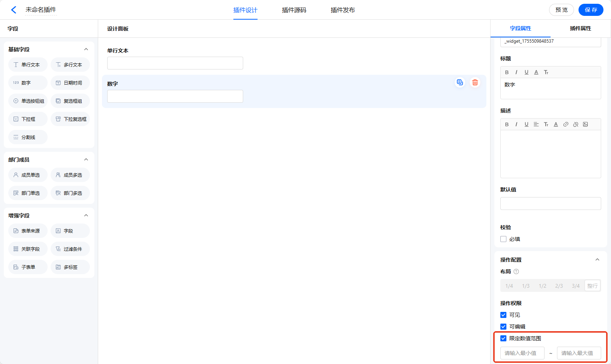Uncheck the 可见 permission checkbox
The height and width of the screenshot is (364, 611).
coord(503,315)
